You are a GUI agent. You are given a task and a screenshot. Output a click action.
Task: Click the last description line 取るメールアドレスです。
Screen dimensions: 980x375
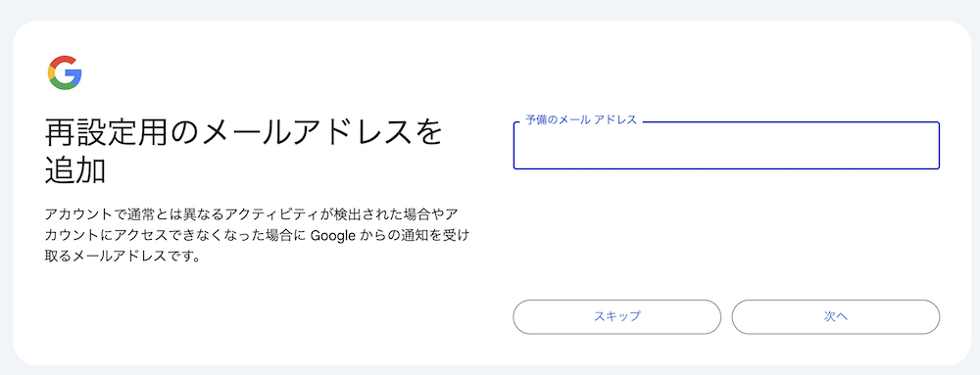point(122,257)
